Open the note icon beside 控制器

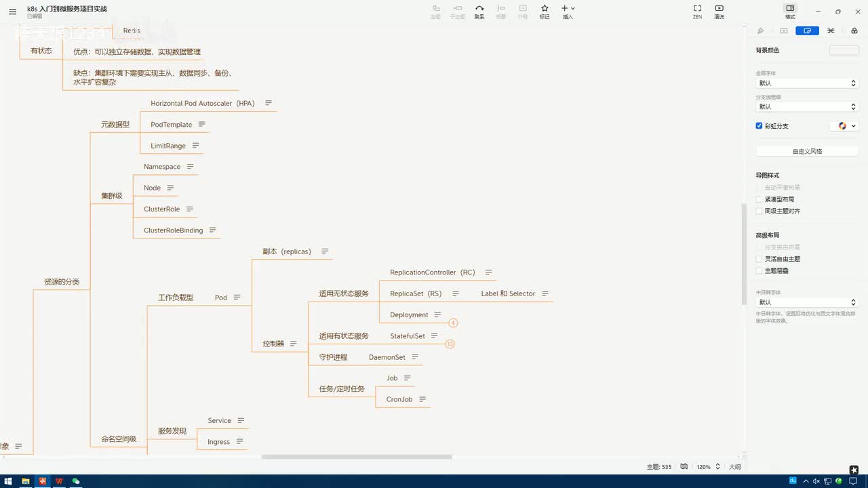click(293, 344)
